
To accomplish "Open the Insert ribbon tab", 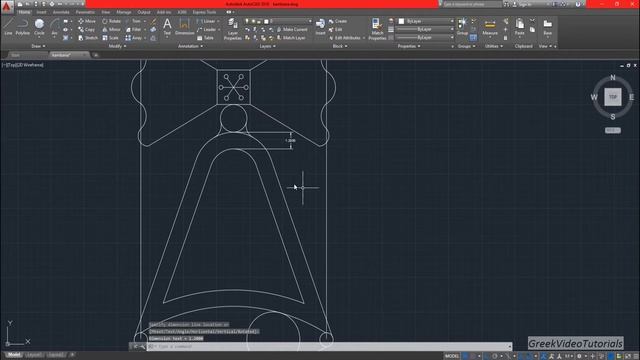I will tap(41, 12).
